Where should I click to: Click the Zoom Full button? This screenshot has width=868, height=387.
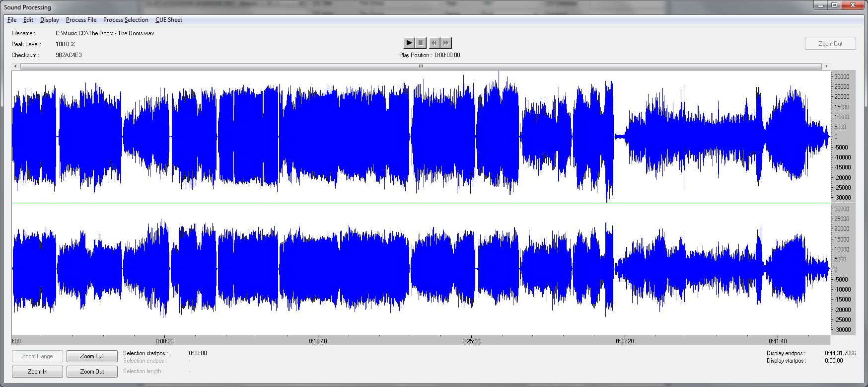pos(92,356)
